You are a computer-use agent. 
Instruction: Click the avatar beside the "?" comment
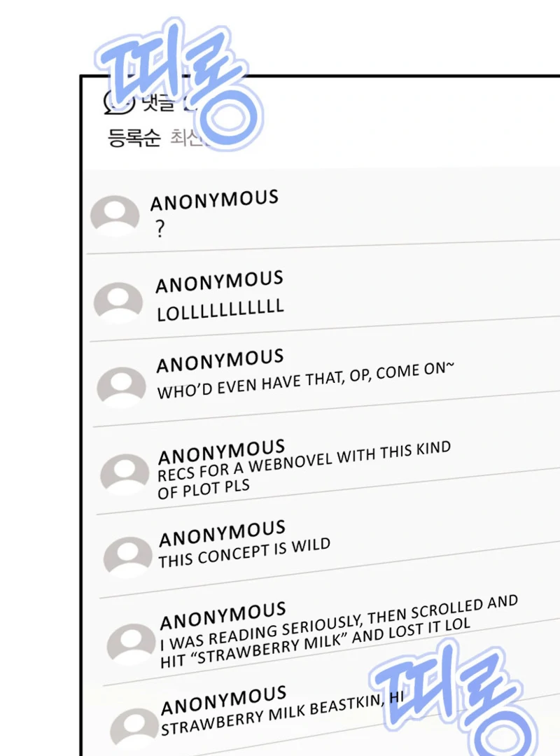115,215
